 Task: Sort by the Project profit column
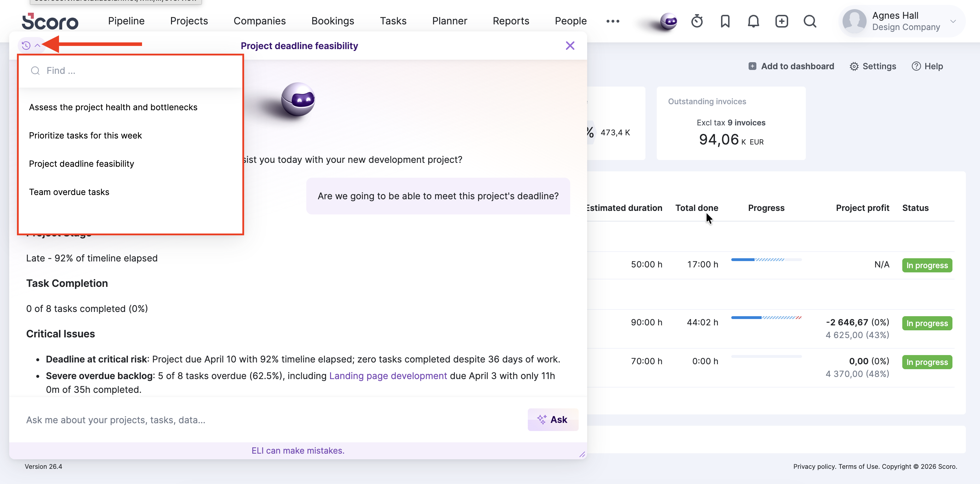862,208
